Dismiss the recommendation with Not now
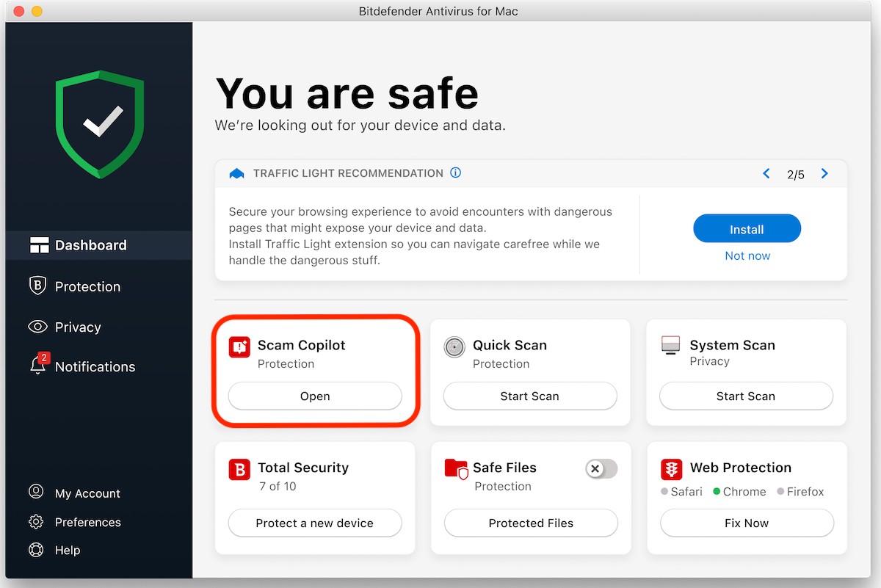Viewport: 881px width, 588px height. pyautogui.click(x=747, y=255)
